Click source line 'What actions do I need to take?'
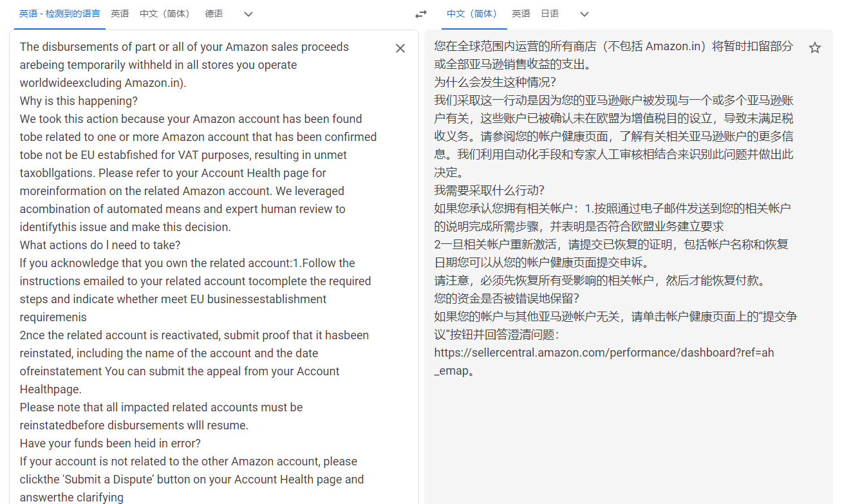 coord(100,245)
